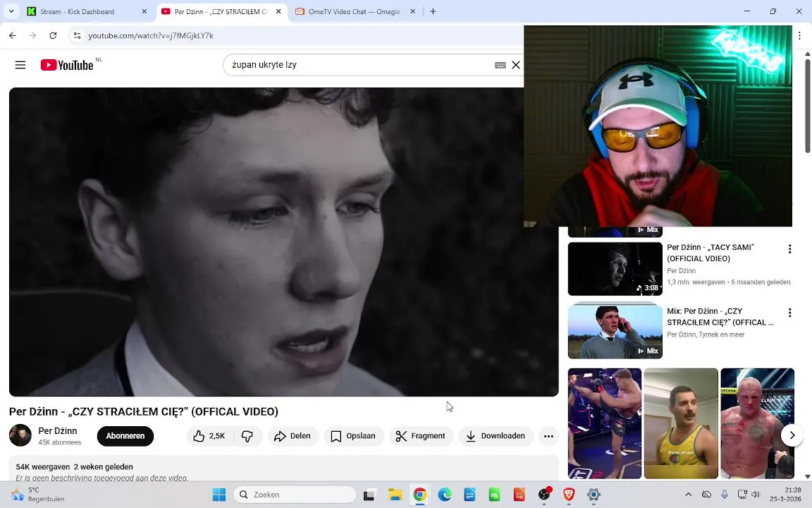Go back in browser history

click(13, 35)
